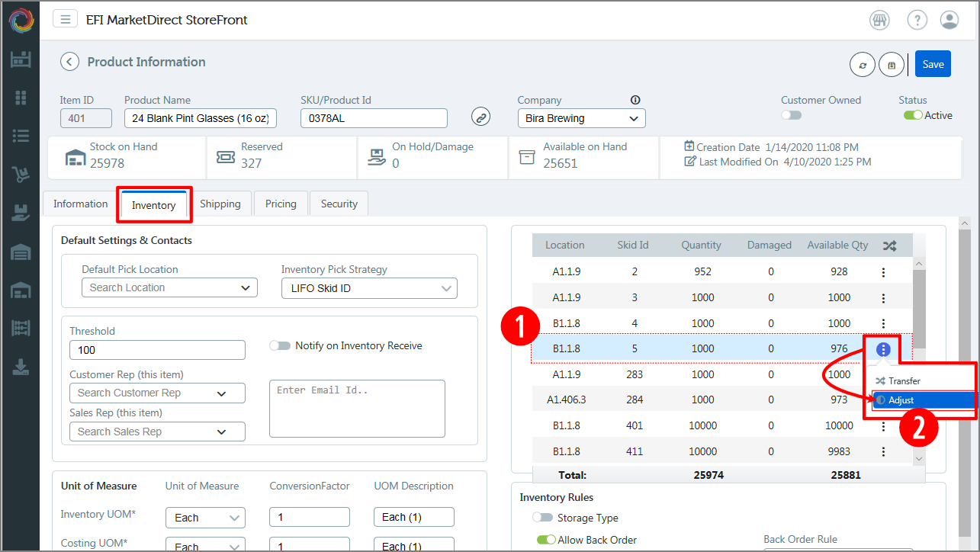Click the Company info icon

[x=635, y=100]
